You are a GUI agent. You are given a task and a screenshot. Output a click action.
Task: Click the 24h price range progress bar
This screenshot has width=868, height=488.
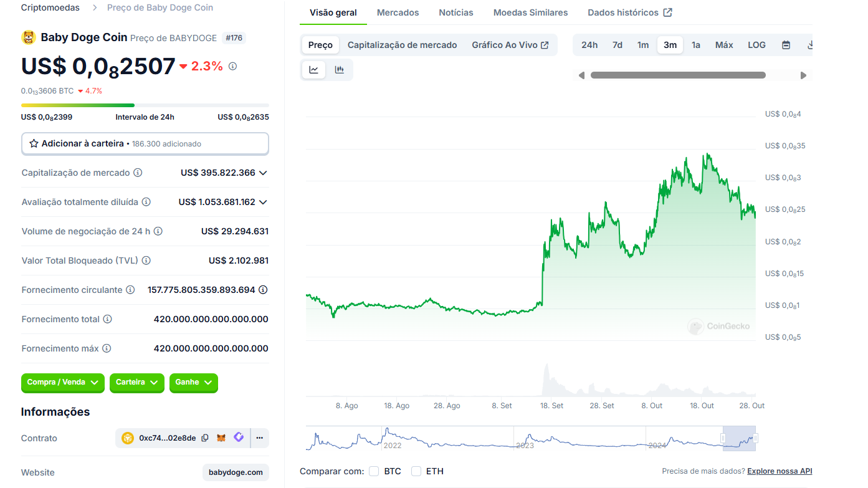(x=145, y=105)
